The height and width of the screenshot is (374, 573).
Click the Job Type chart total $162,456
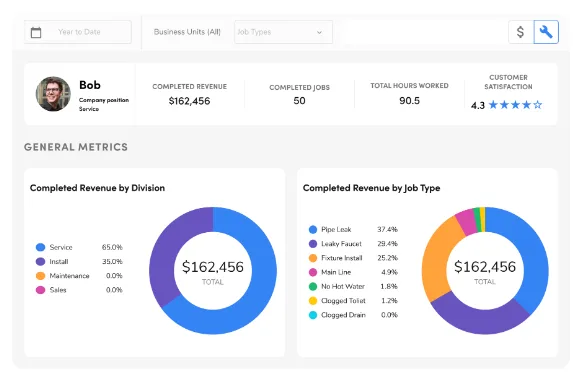tap(485, 267)
